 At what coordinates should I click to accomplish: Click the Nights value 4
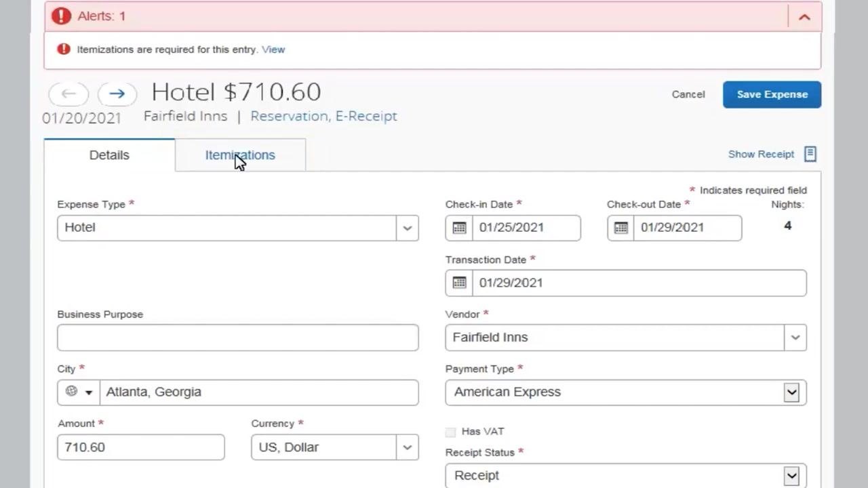click(787, 226)
